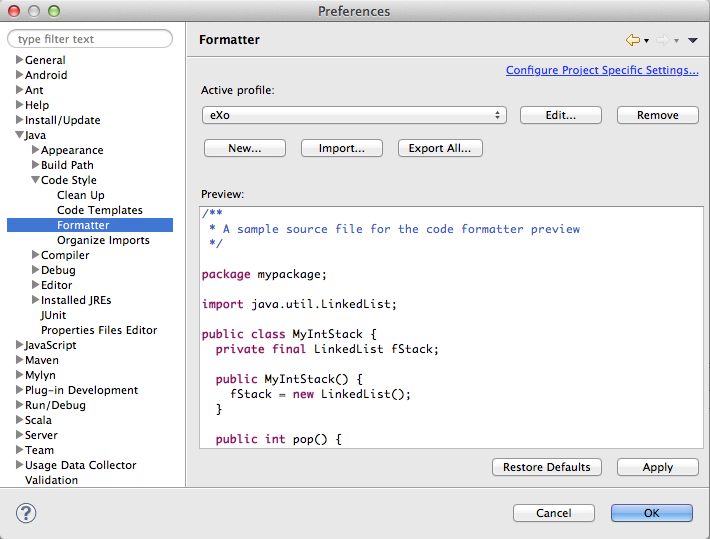Image resolution: width=710 pixels, height=539 pixels.
Task: Expand the Appearance node under Java
Action: 35,149
